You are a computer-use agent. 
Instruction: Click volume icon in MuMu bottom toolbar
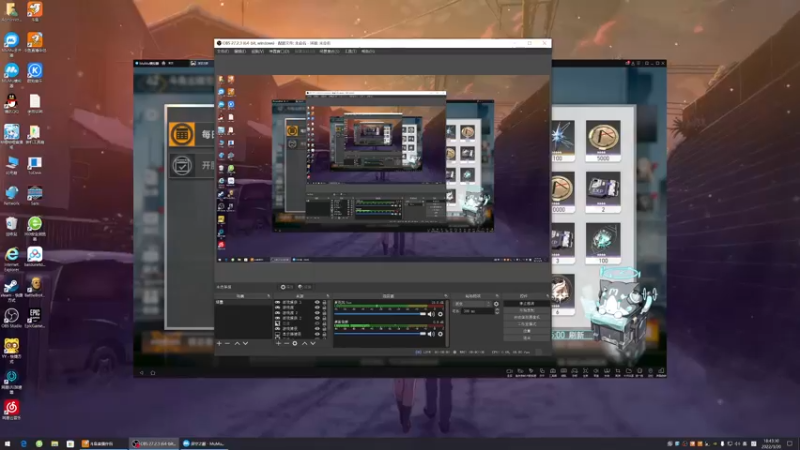[596, 371]
